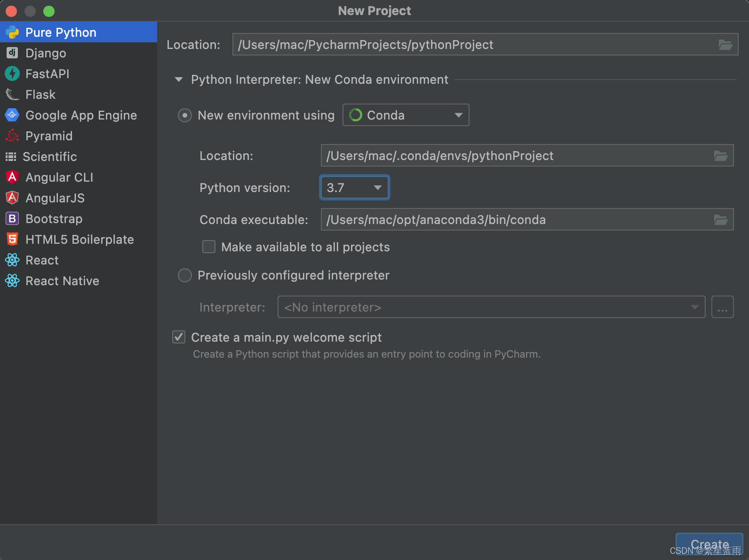Select Scientific project type
749x560 pixels.
79,156
